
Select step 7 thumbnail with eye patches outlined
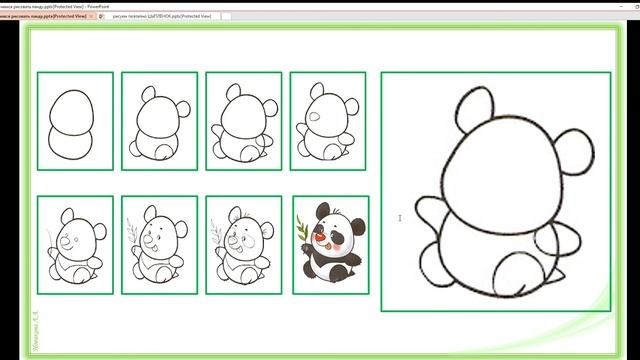244,245
